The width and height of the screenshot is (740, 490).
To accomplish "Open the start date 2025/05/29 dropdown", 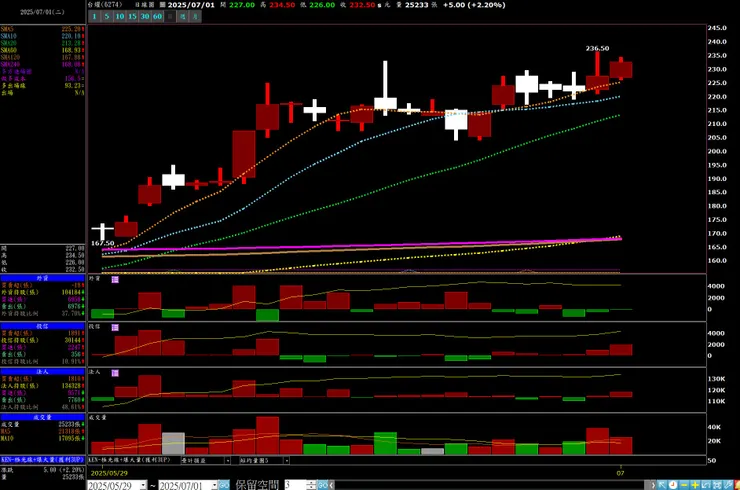I will (143, 485).
